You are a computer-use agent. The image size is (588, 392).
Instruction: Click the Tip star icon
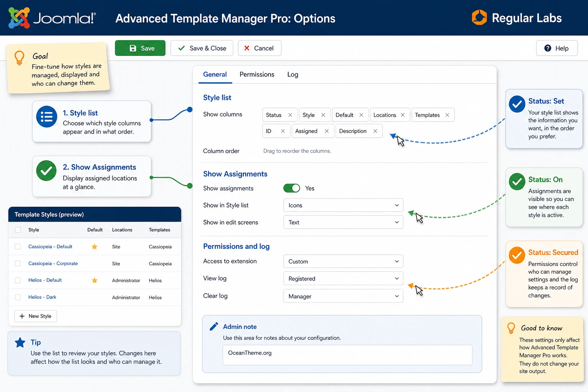coord(20,342)
